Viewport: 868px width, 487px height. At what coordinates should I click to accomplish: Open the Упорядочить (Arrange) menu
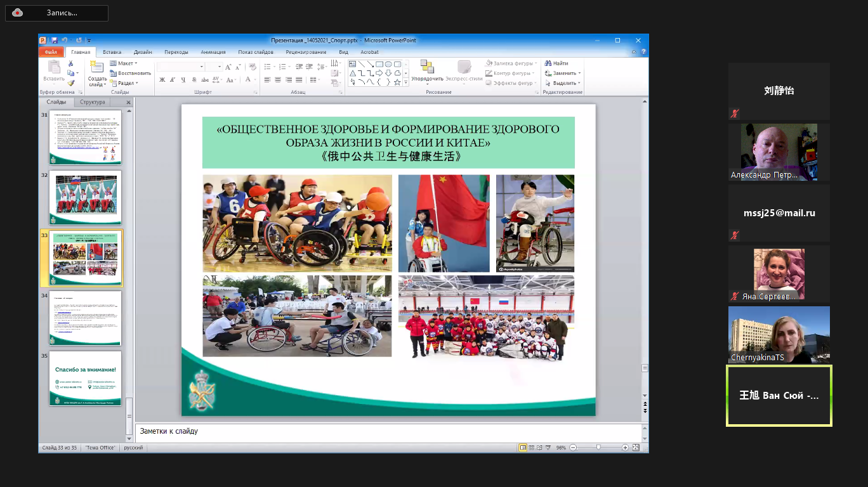[426, 72]
